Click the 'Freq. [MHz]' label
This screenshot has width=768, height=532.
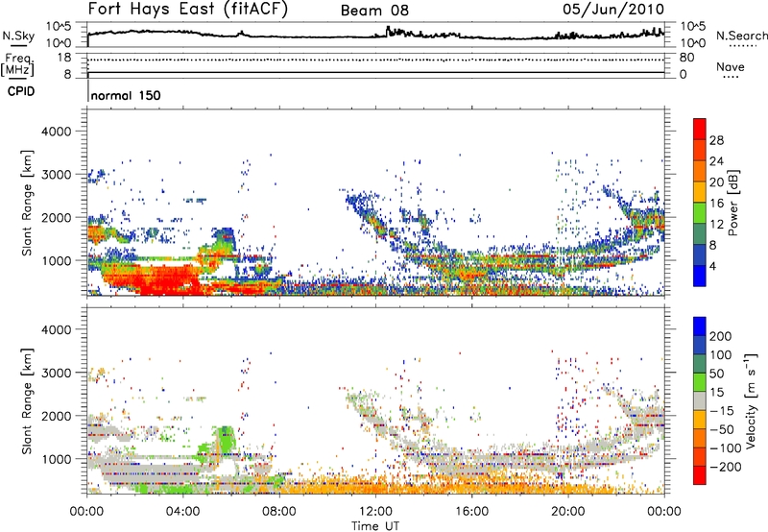pyautogui.click(x=17, y=65)
